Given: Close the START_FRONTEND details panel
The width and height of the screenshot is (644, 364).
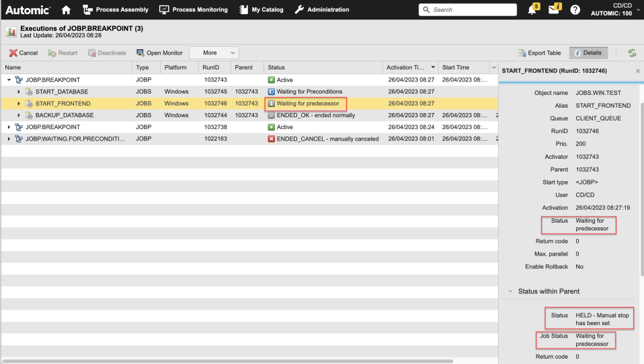Looking at the screenshot, I should tap(638, 71).
